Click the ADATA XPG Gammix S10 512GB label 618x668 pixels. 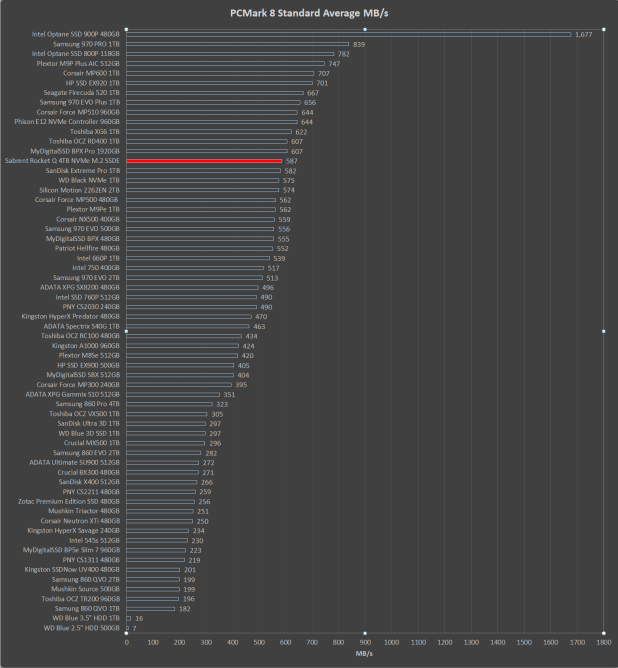pos(72,394)
